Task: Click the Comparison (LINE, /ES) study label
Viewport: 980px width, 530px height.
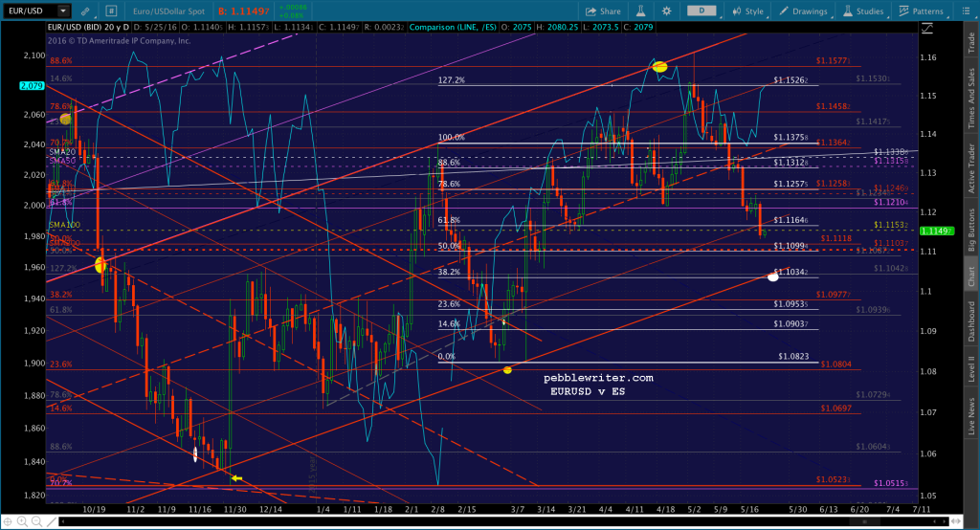Action: point(453,28)
